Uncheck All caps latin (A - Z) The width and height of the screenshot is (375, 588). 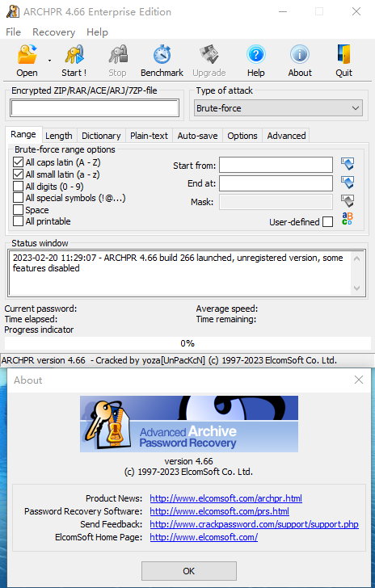[x=18, y=162]
